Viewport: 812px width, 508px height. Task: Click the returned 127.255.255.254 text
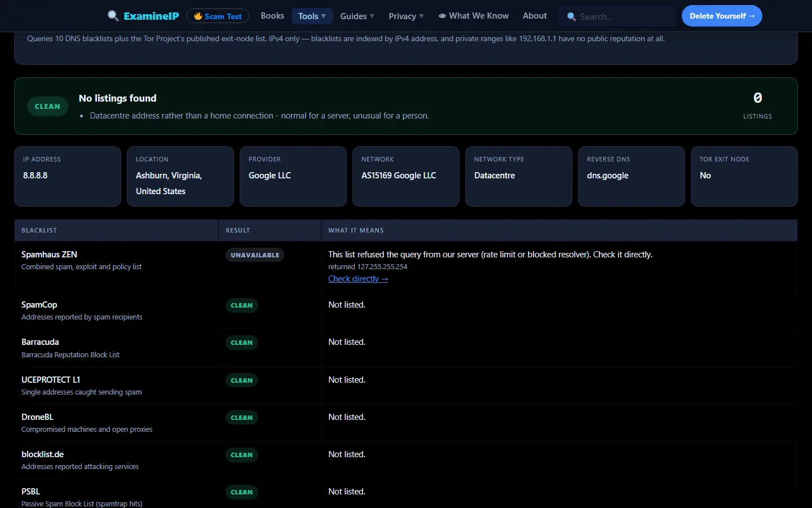(368, 267)
